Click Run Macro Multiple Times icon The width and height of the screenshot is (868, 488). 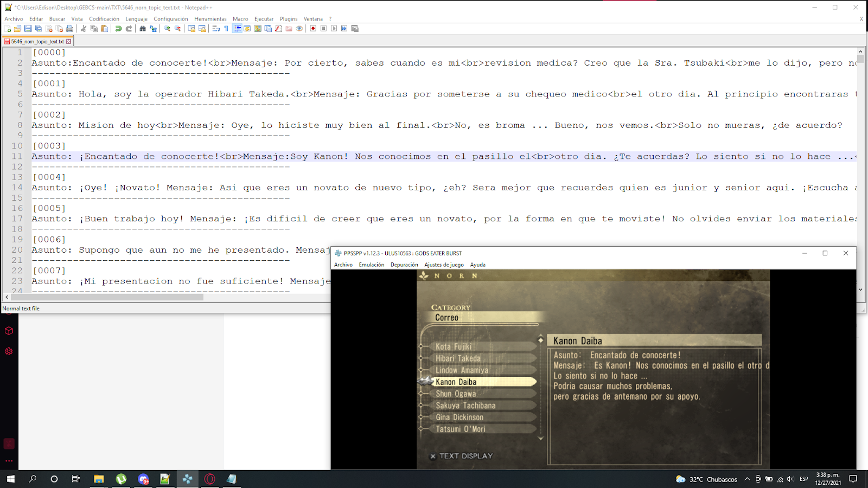pyautogui.click(x=344, y=29)
